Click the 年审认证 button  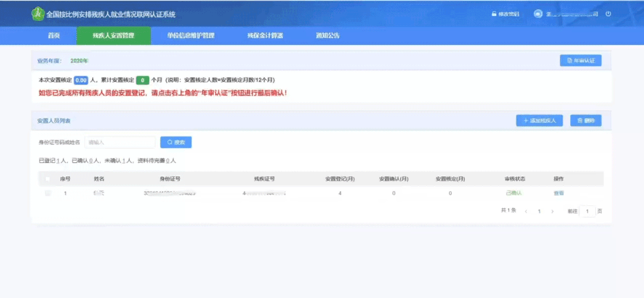point(580,61)
